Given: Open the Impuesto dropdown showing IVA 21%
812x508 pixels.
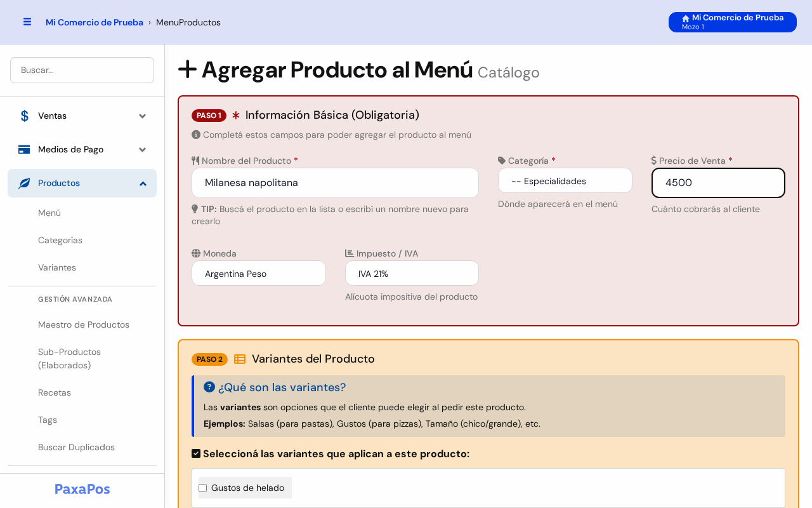Looking at the screenshot, I should pos(412,273).
